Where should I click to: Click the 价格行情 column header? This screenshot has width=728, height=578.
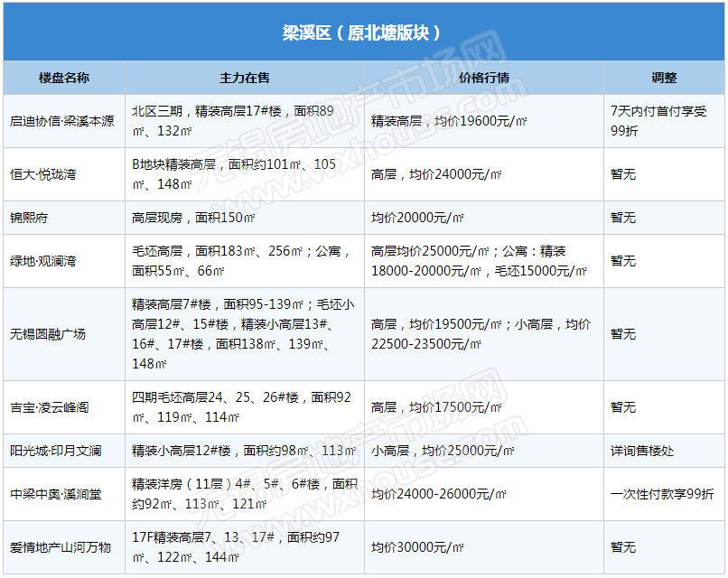point(484,78)
